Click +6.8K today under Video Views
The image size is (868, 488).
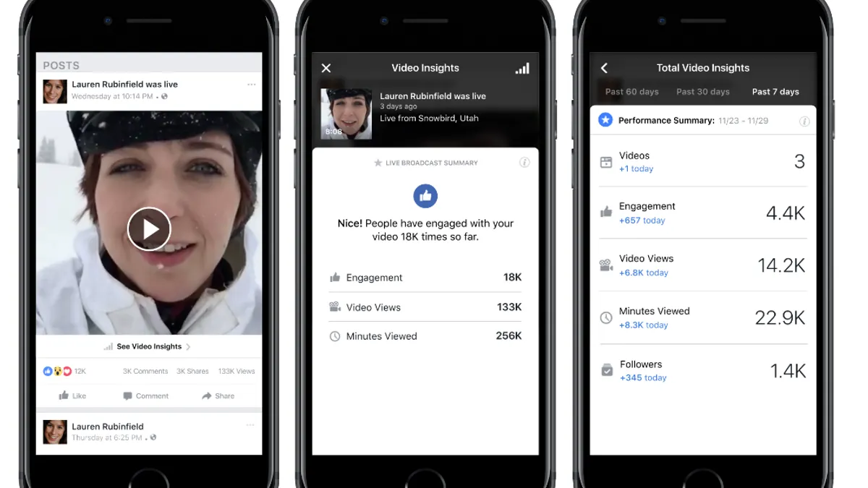644,273
